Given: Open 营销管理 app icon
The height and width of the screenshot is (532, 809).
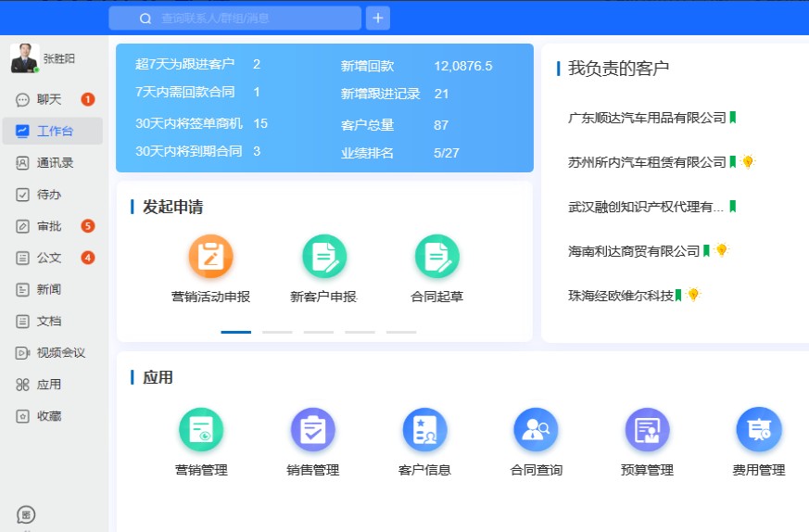Looking at the screenshot, I should pyautogui.click(x=201, y=430).
